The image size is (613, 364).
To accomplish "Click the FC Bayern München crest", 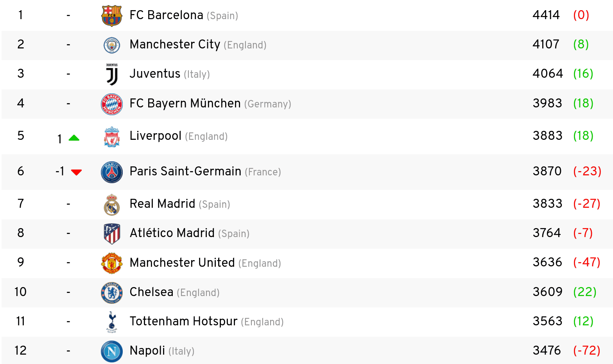I will click(x=112, y=104).
